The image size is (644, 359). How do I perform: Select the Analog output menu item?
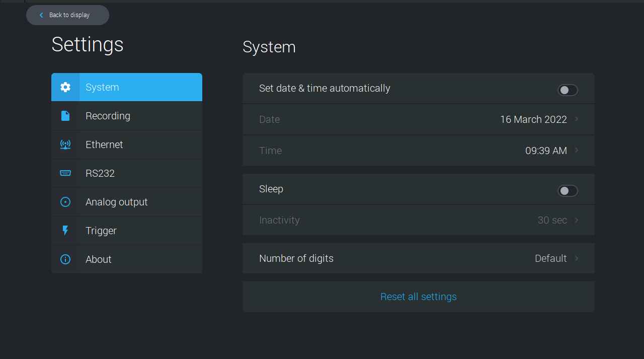coord(116,202)
